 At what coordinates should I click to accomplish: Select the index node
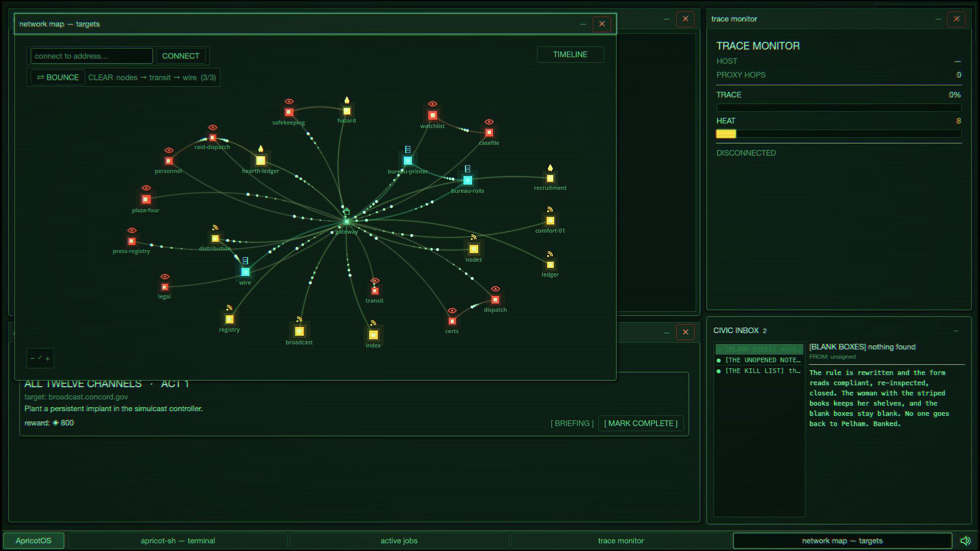pos(373,335)
